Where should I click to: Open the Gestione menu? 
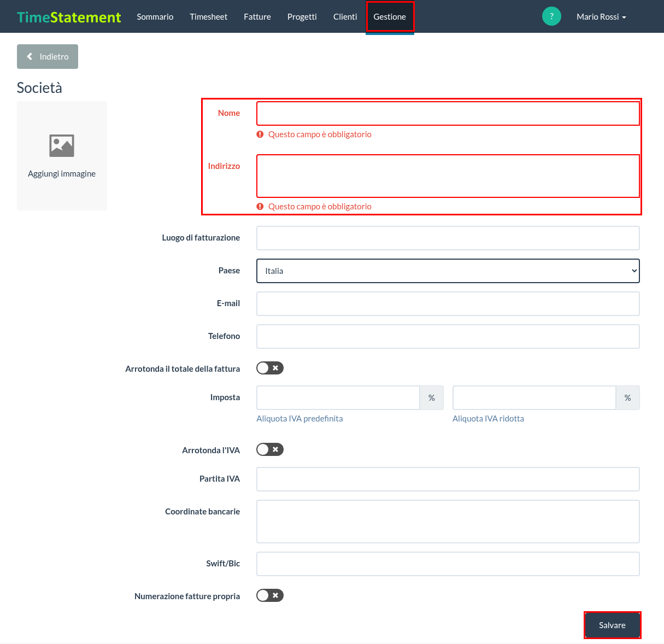pyautogui.click(x=390, y=17)
